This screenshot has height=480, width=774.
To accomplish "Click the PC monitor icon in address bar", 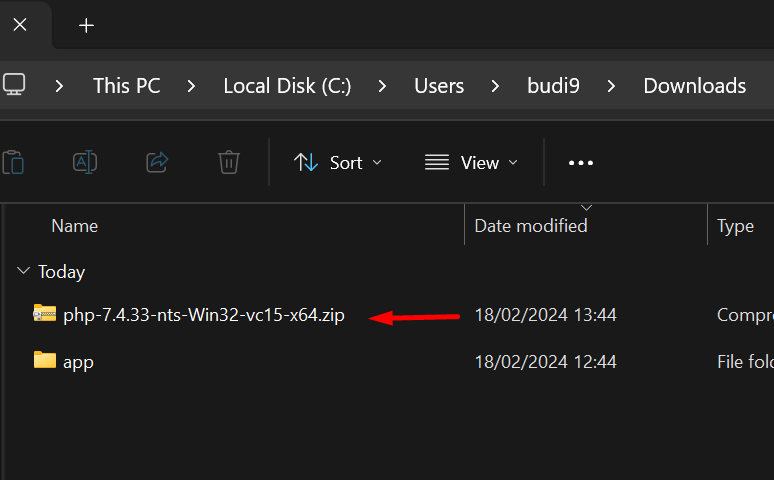I will (14, 85).
